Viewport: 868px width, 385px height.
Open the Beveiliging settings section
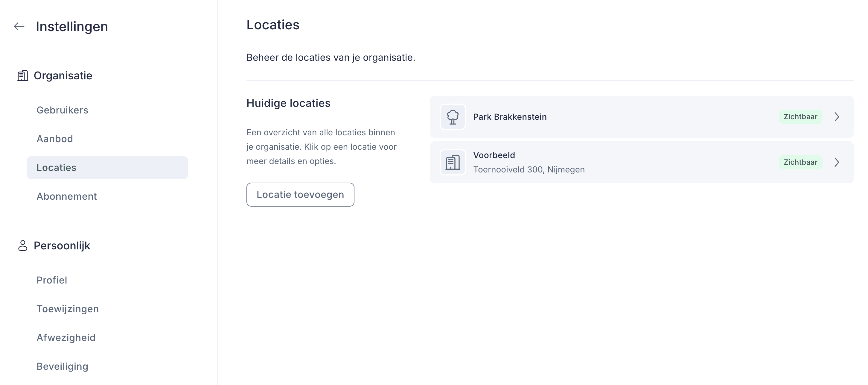62,366
